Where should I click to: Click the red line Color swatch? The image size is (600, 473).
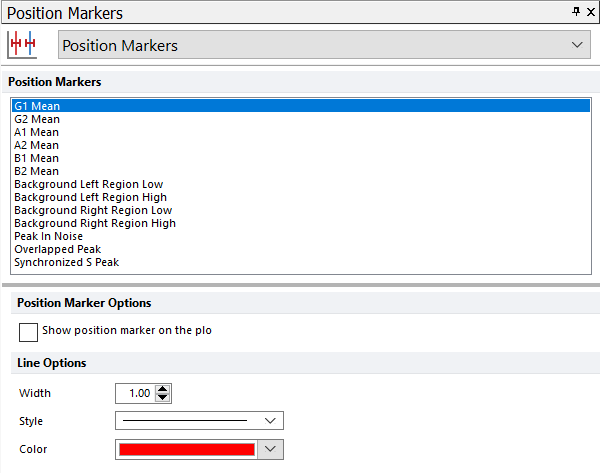point(187,449)
